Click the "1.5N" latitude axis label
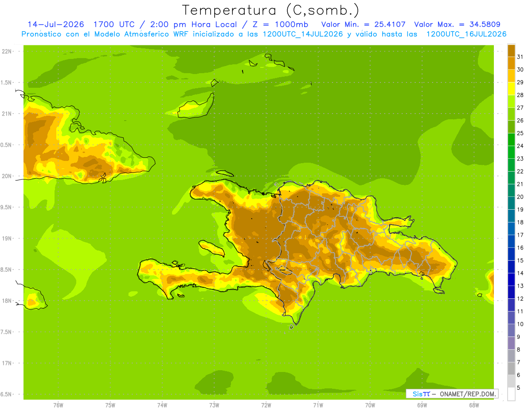Screen dimensions: 532x411 7,82
